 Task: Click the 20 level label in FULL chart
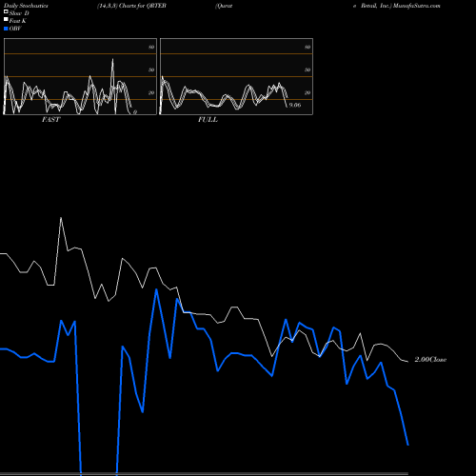pos(307,92)
